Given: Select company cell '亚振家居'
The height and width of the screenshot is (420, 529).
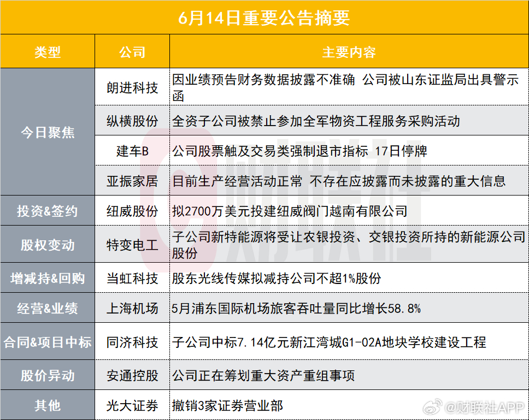Looking at the screenshot, I should (132, 181).
